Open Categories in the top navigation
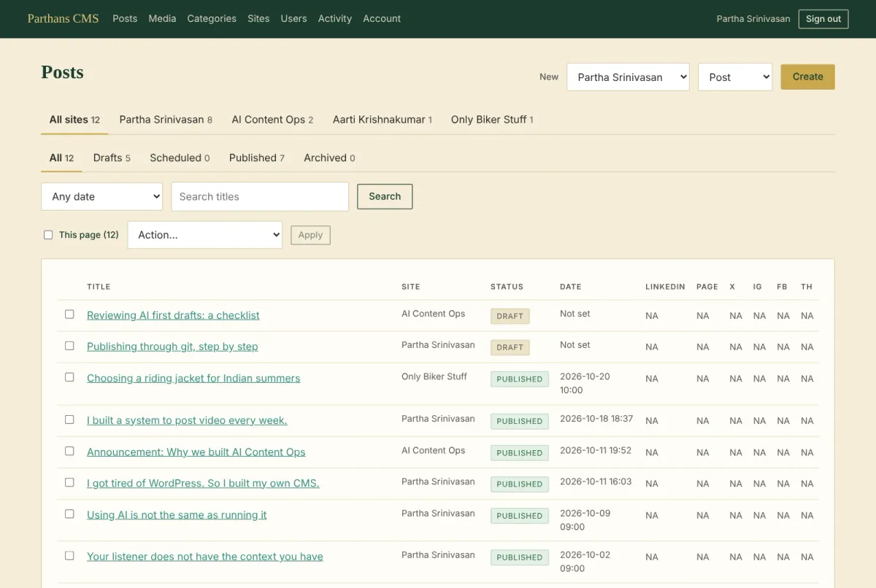This screenshot has width=876, height=588. 212,18
